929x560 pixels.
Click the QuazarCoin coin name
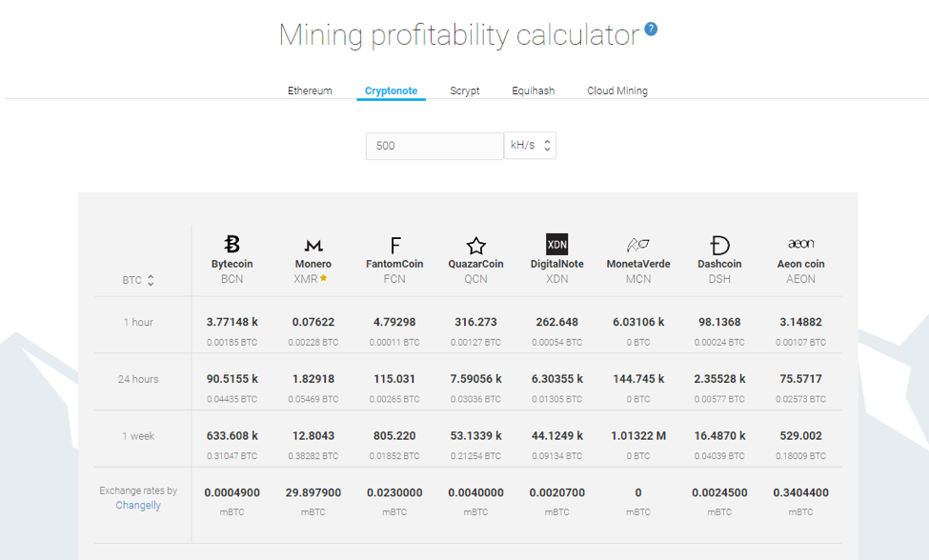[x=475, y=264]
